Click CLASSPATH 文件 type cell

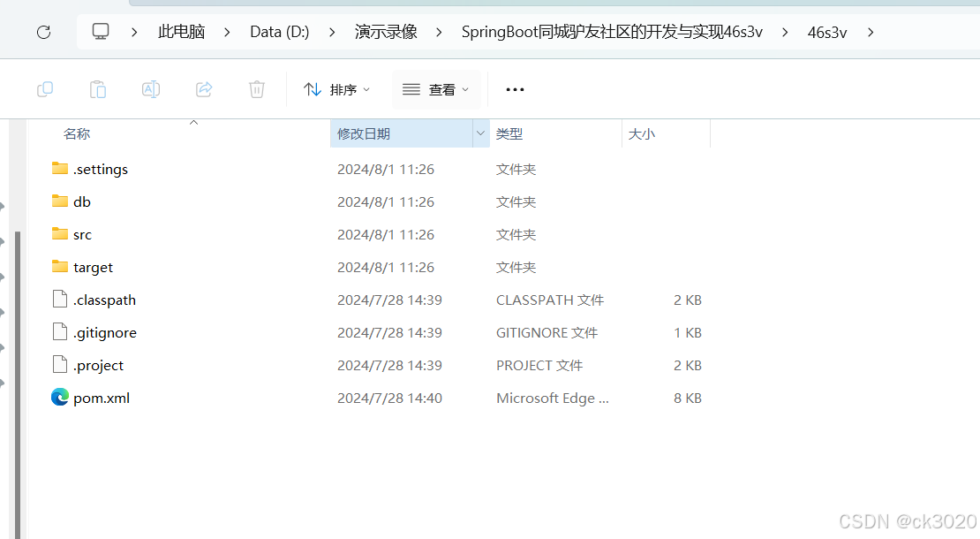coord(550,300)
